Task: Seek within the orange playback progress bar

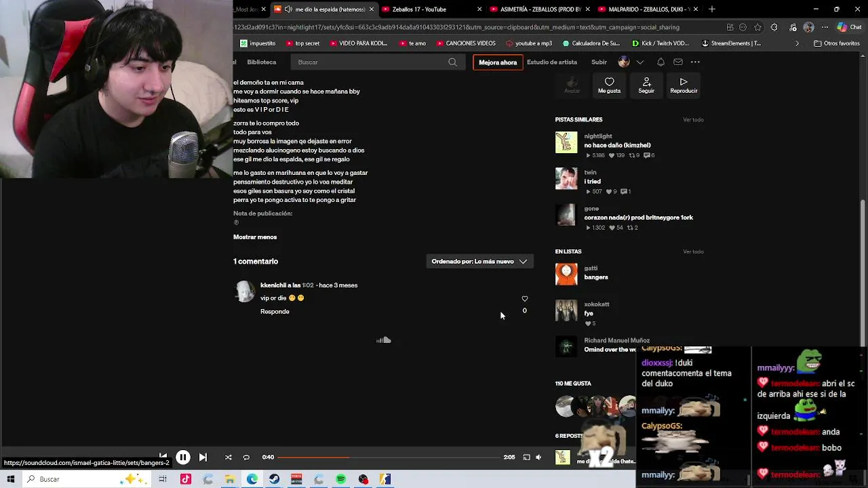Action: click(389, 457)
